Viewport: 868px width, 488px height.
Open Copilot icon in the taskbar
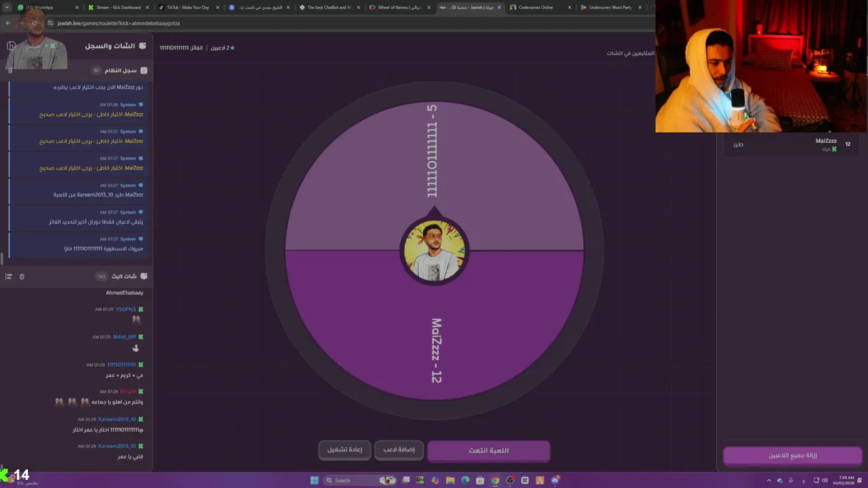435,480
